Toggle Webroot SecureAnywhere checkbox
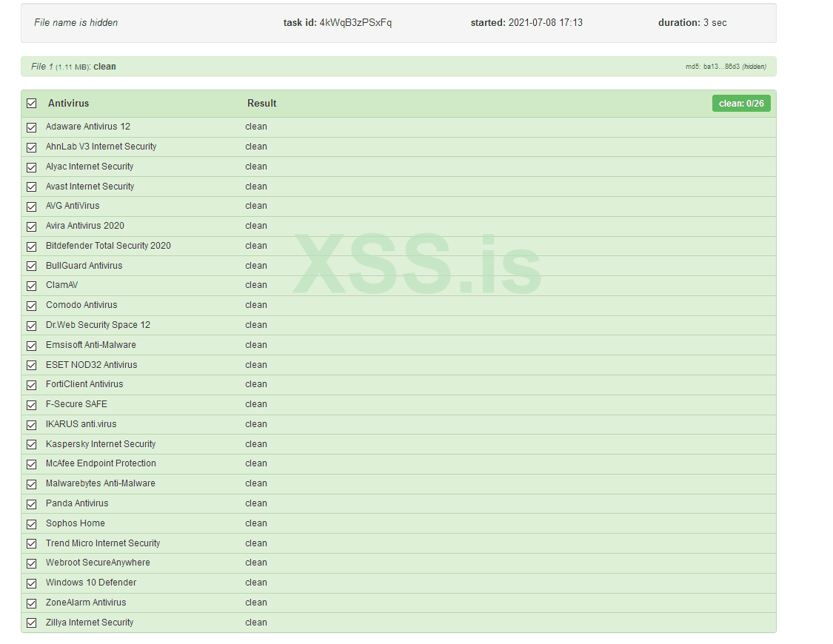Viewport: 833px width, 644px height. (32, 563)
